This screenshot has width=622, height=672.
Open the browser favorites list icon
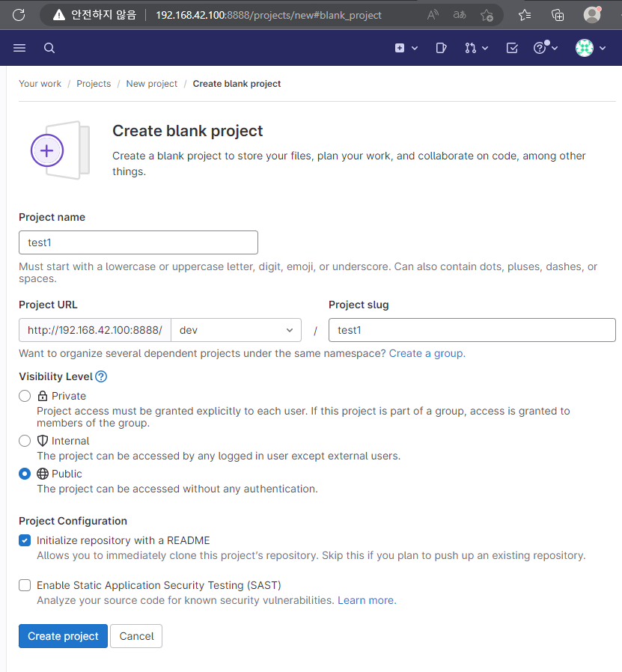click(525, 15)
